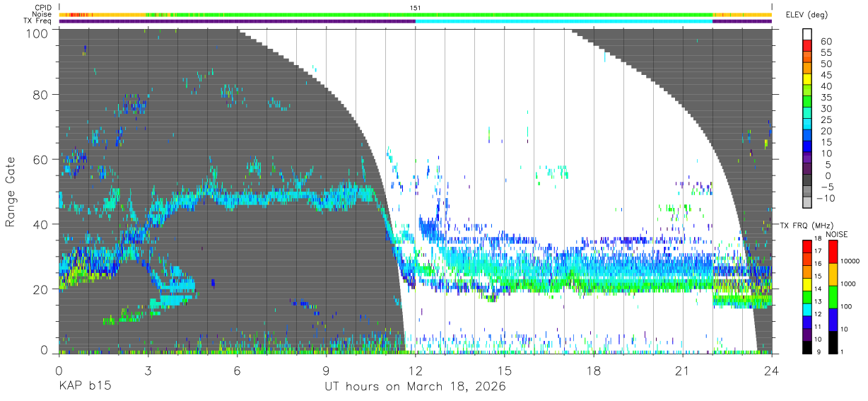The image size is (868, 401).
Task: Click the x-axis tick label '3'
Action: 148,370
